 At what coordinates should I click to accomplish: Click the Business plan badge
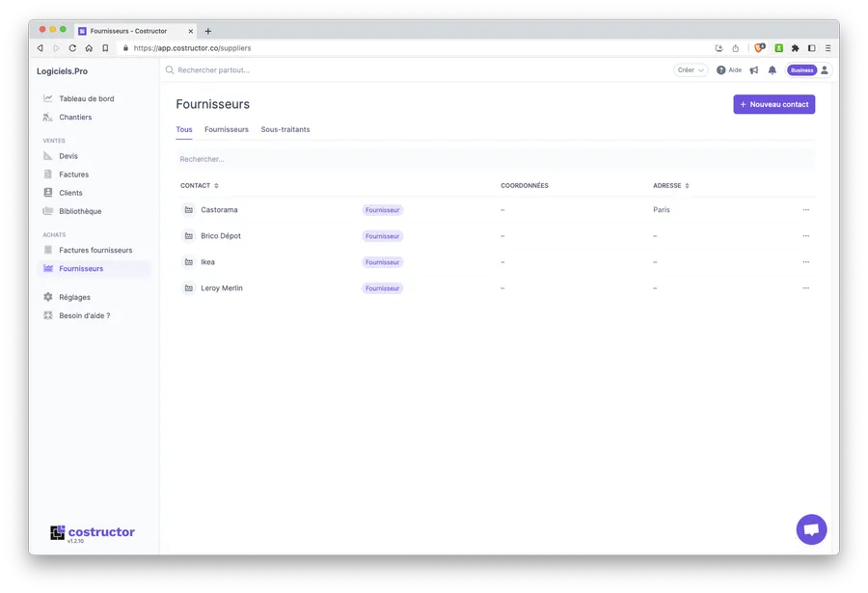[x=801, y=70]
